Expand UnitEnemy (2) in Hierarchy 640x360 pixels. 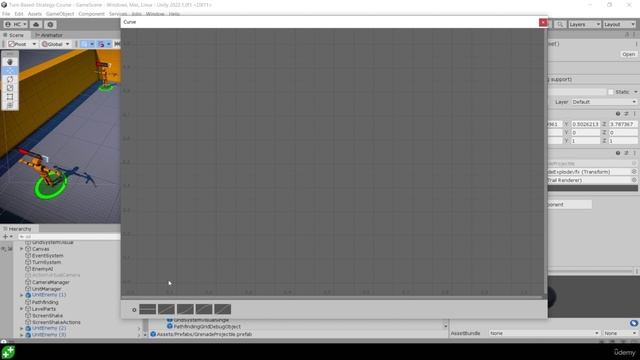coord(22,328)
